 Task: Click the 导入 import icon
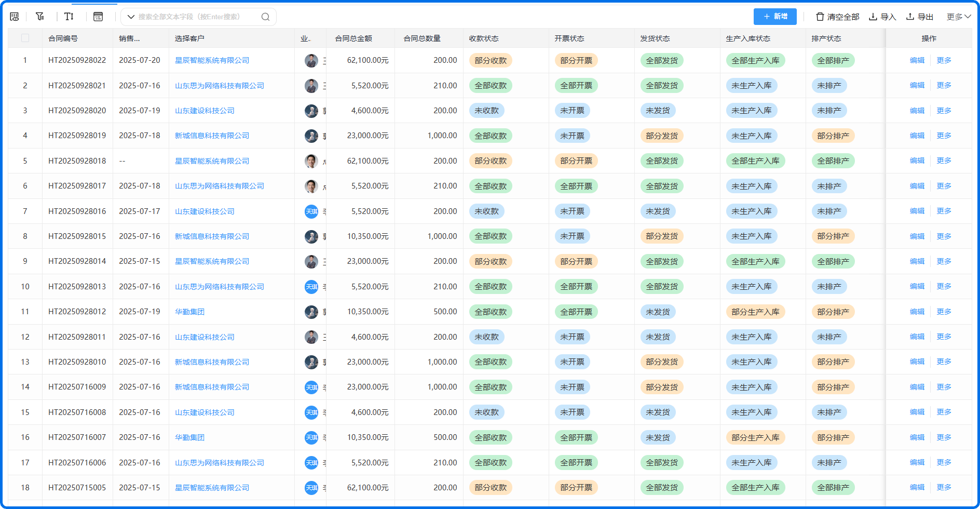pyautogui.click(x=873, y=17)
